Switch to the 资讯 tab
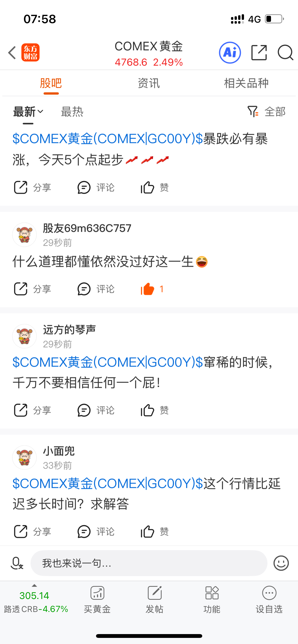This screenshot has height=644, width=298. point(149,83)
